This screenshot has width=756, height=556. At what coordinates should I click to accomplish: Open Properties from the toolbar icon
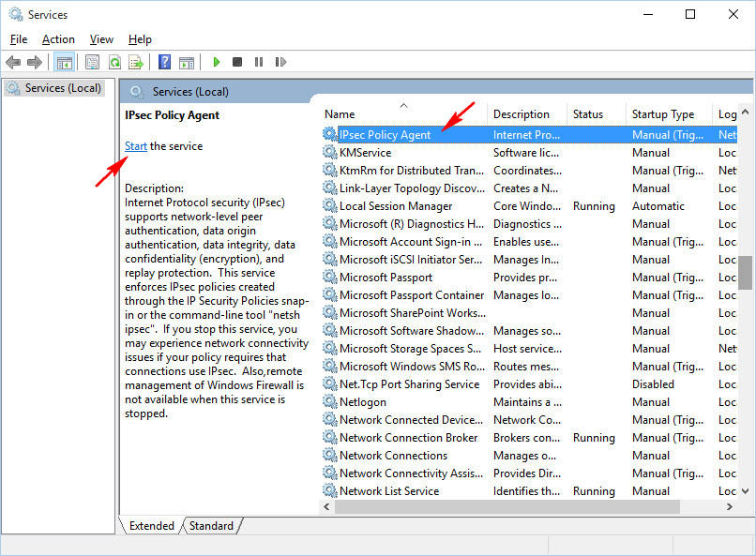tap(92, 63)
